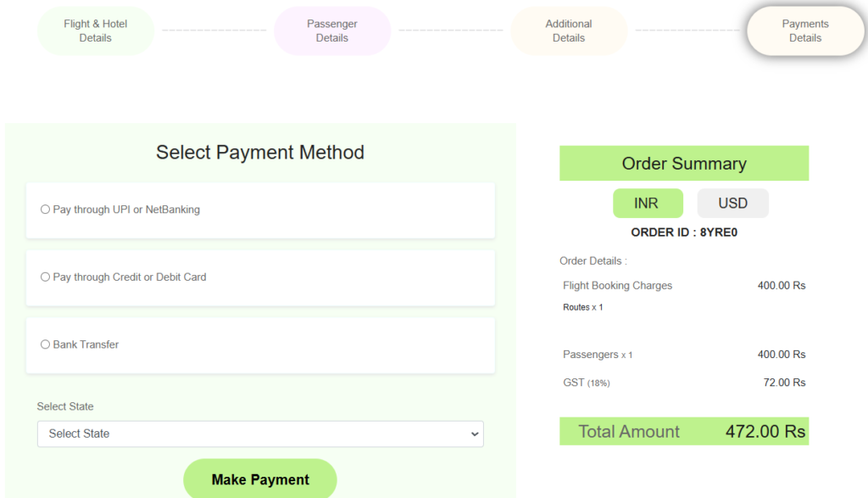Click the Make Payment button

tap(259, 478)
